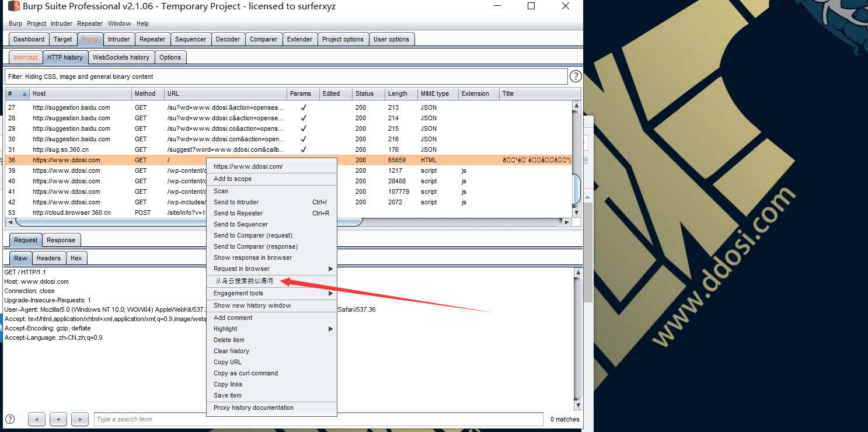Viewport: 868px width, 432px height.
Task: Sort by the Method column header
Action: tap(148, 93)
